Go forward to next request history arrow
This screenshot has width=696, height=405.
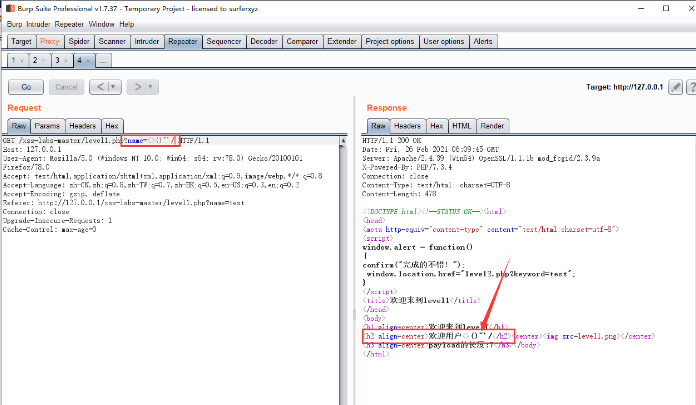tap(138, 87)
